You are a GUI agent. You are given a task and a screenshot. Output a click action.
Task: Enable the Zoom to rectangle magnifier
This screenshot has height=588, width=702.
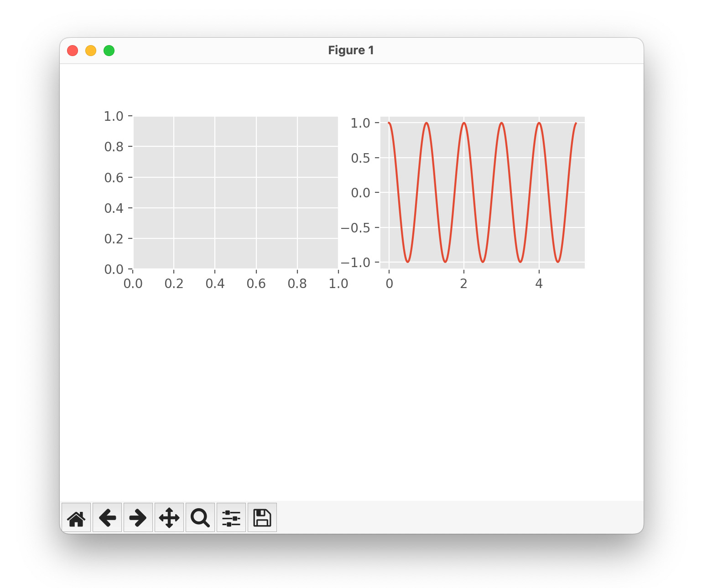[x=200, y=518]
